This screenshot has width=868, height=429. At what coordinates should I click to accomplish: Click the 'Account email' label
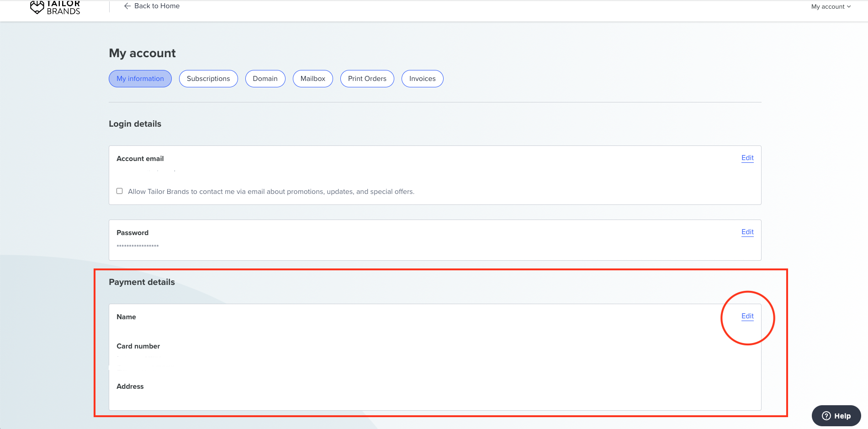140,159
